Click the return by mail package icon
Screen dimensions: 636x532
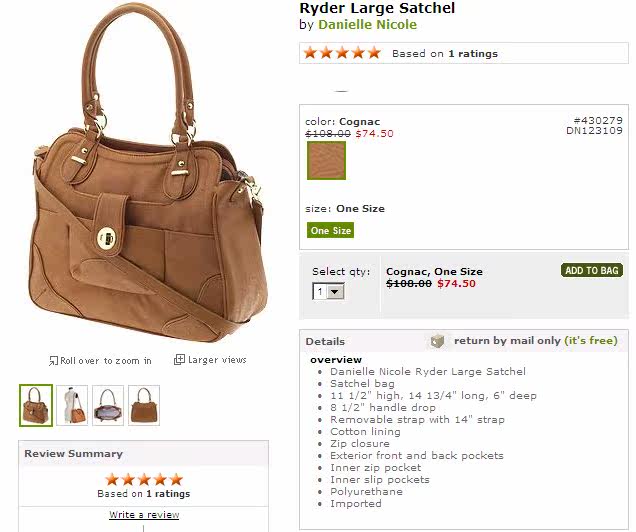[x=437, y=341]
